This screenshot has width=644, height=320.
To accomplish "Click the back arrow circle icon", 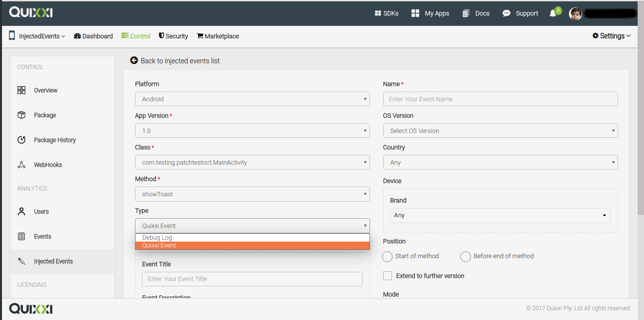I will (x=134, y=60).
